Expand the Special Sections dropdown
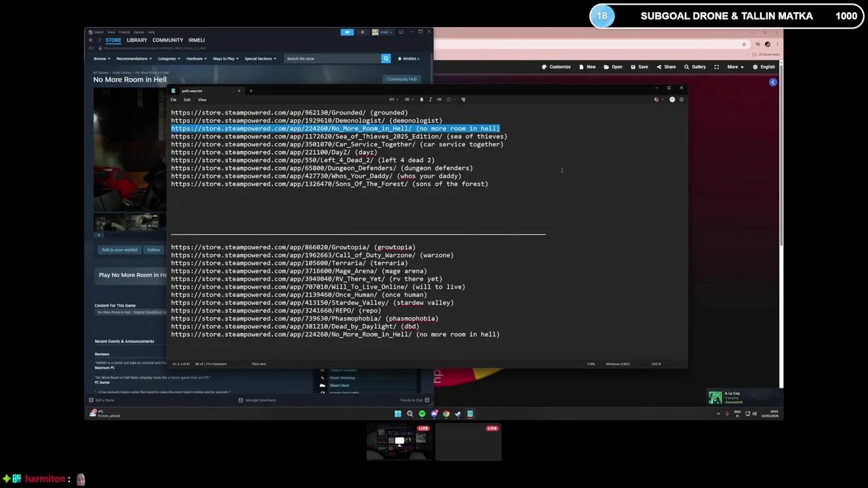 point(260,58)
